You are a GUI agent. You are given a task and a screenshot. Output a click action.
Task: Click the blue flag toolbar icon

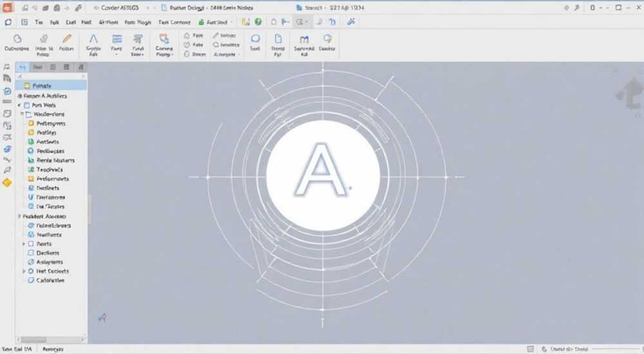(x=285, y=22)
